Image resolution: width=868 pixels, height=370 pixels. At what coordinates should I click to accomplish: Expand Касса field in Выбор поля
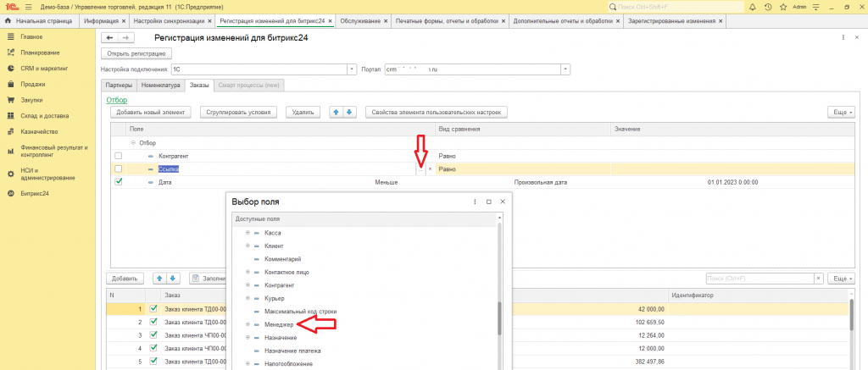(x=248, y=233)
